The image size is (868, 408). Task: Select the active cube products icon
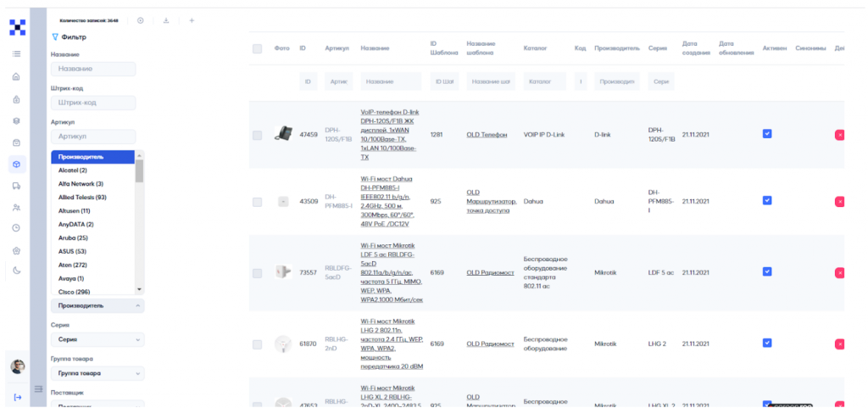[17, 165]
